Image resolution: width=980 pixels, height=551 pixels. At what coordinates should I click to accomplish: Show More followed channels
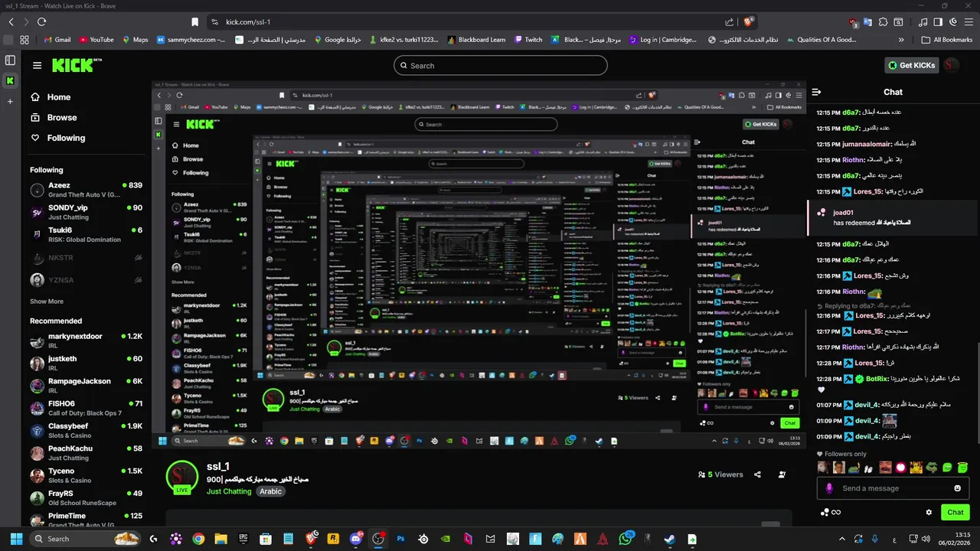47,302
